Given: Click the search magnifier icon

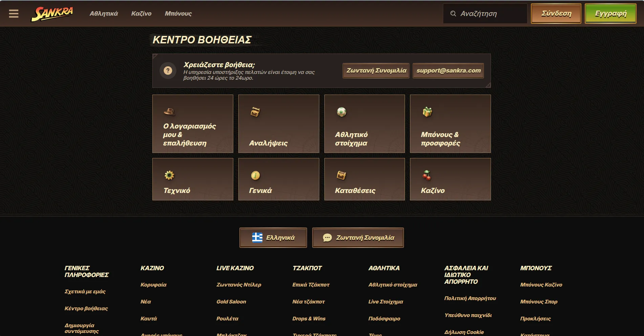Looking at the screenshot, I should [453, 14].
